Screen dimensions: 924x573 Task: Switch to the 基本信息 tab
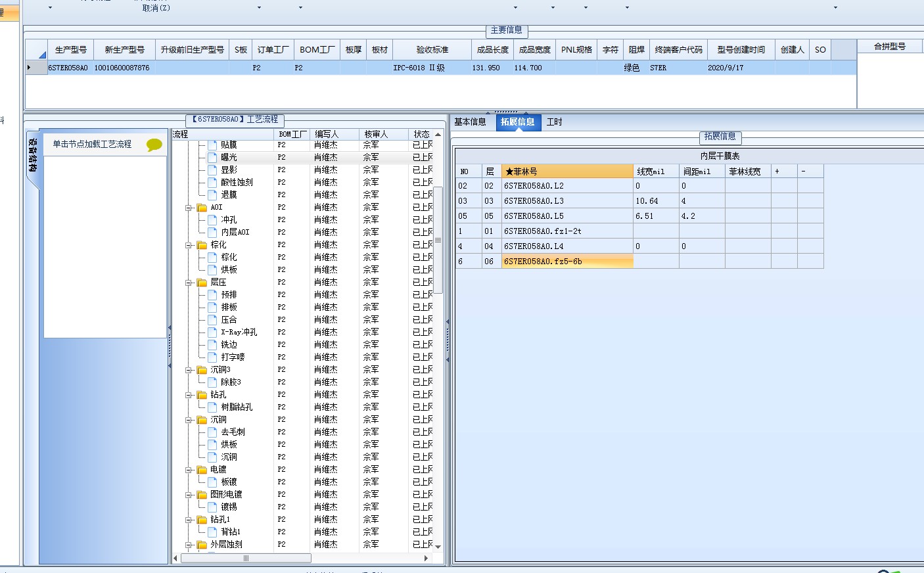tap(471, 122)
